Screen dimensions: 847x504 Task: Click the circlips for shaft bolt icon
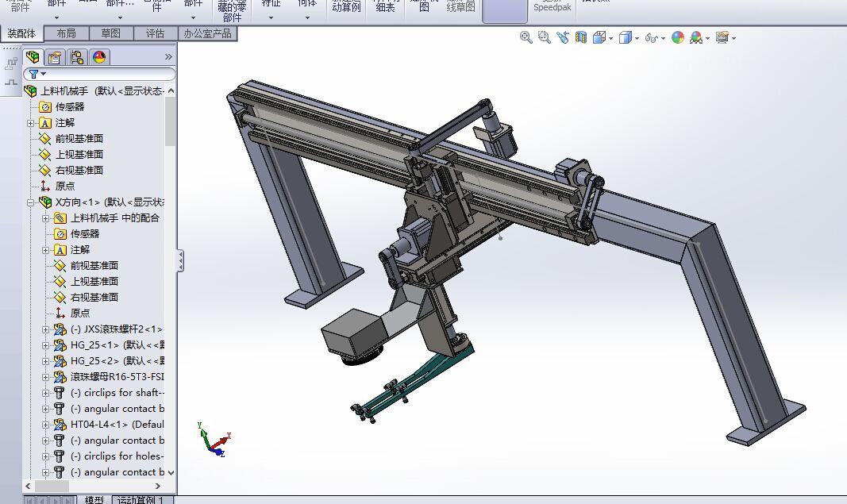click(x=60, y=393)
